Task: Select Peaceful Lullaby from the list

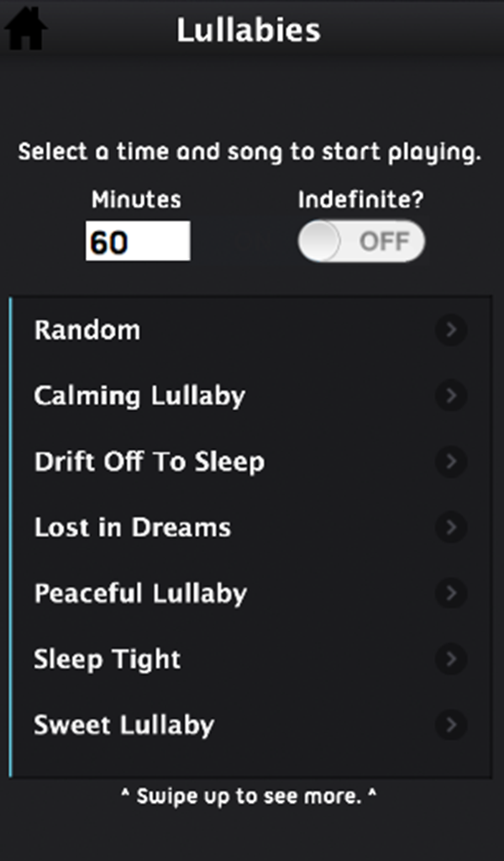Action: 140,593
